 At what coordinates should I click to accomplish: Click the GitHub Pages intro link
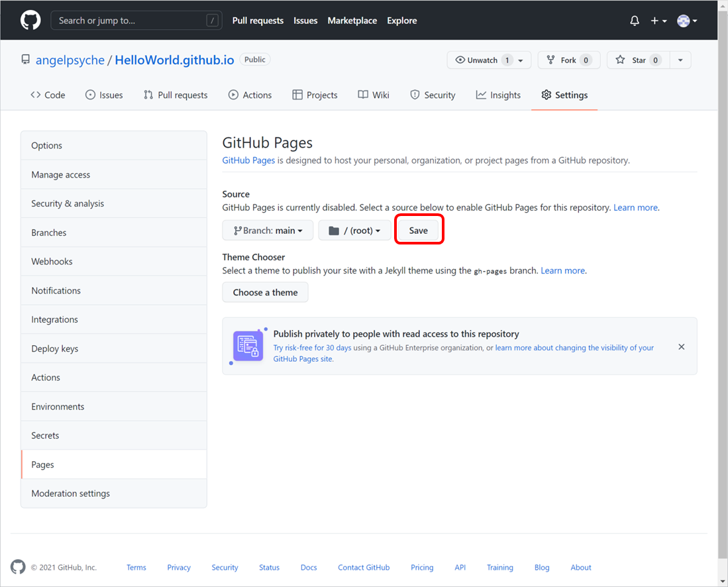pyautogui.click(x=248, y=160)
